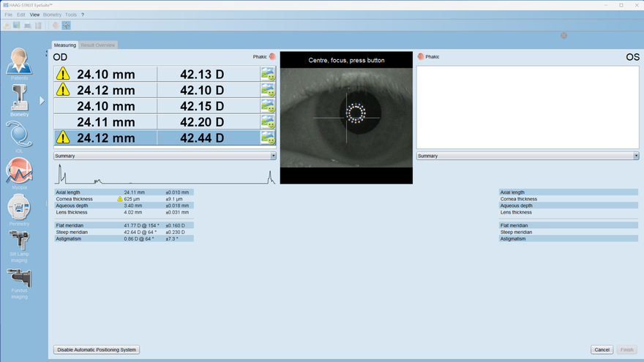Click the 625 µm cornea thickness value
Image resolution: width=644 pixels, height=362 pixels.
(x=132, y=199)
